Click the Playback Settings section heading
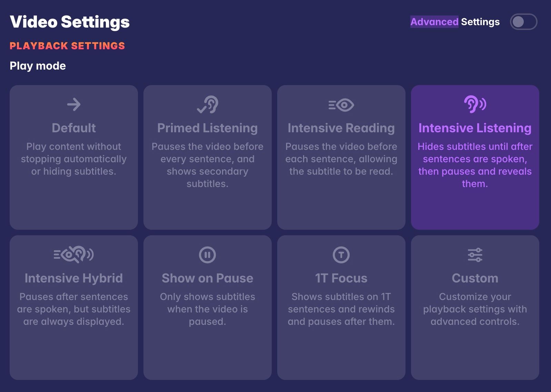Viewport: 551px width, 392px height. pos(67,45)
